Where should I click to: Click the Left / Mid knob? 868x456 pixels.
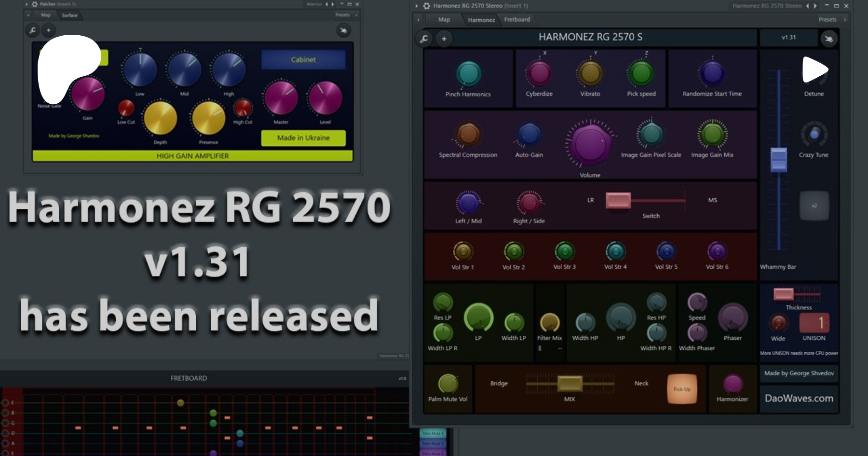[468, 203]
